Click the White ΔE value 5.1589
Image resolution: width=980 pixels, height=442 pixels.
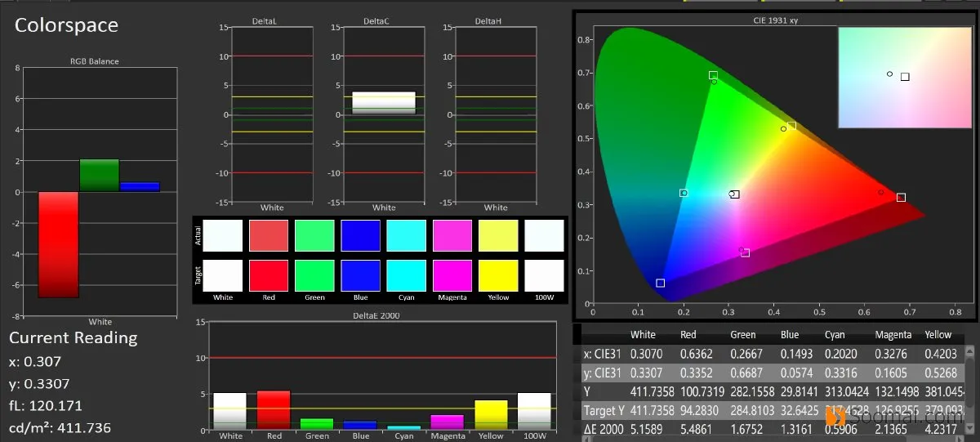coord(647,428)
